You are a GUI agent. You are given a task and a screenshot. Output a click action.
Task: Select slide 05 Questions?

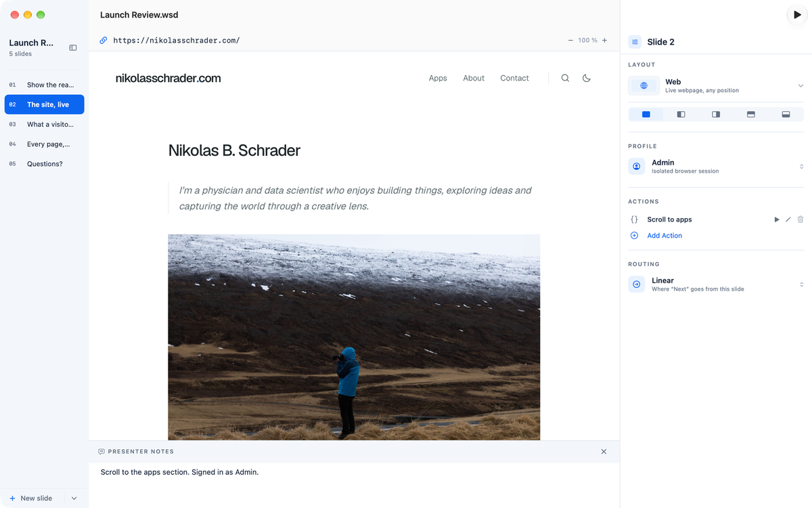pos(44,163)
